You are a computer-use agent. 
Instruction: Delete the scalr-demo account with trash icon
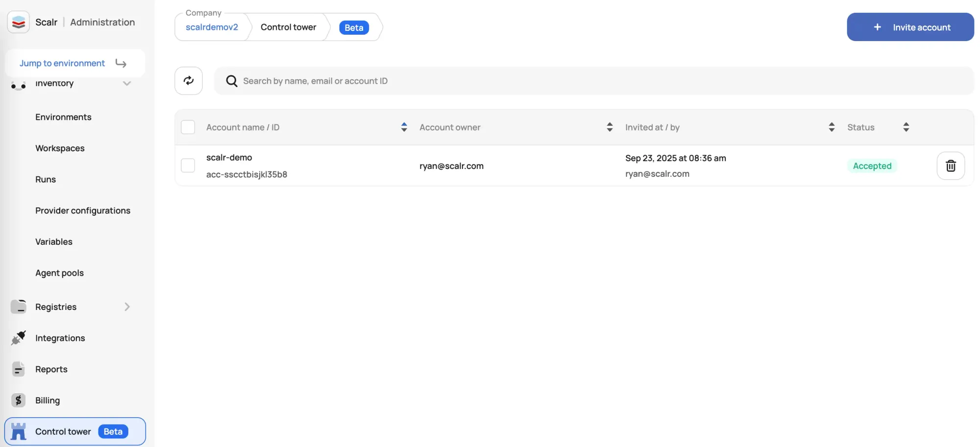950,166
